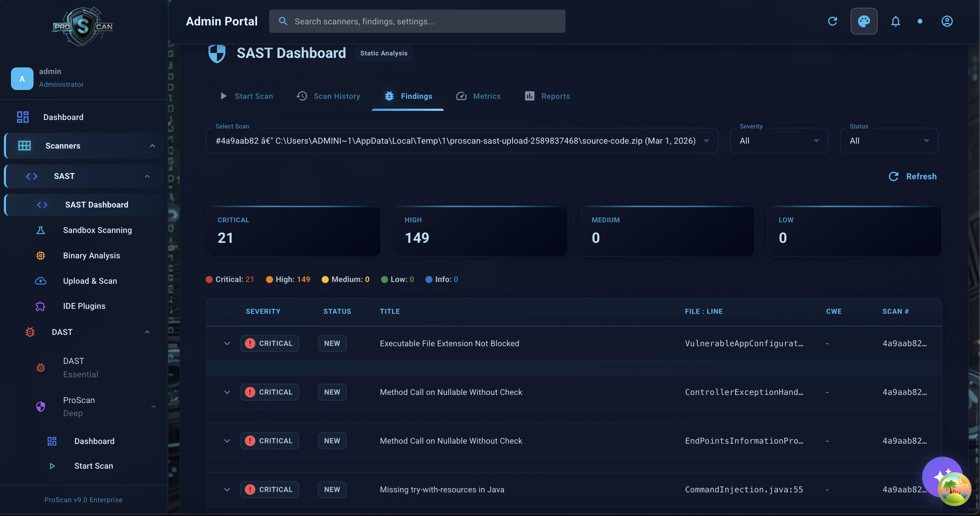
Task: Click the Refresh findings button
Action: click(x=912, y=176)
